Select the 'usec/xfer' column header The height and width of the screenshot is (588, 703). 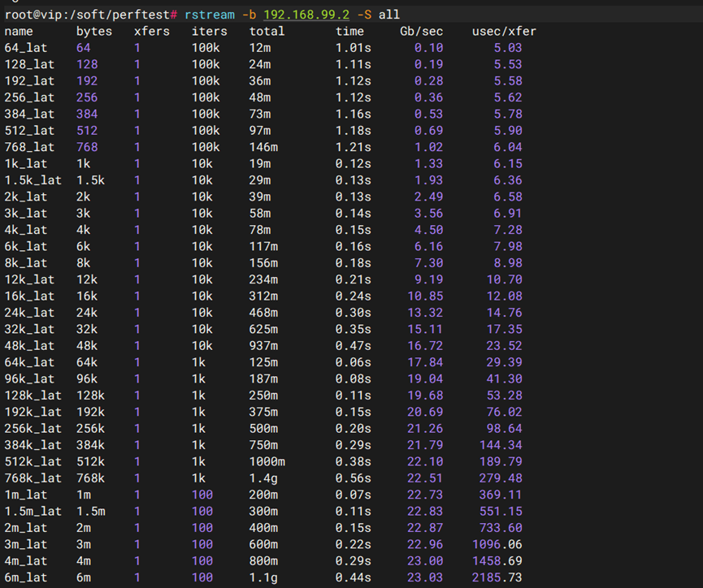[x=504, y=31]
